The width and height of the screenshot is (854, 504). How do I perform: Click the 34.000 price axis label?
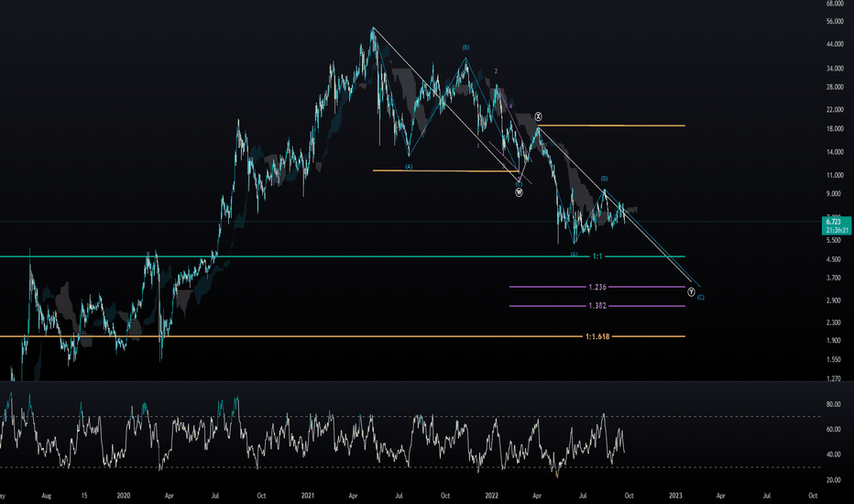click(835, 69)
